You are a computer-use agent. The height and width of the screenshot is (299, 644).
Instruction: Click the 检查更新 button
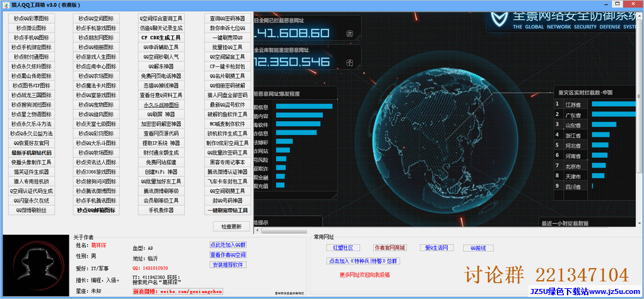click(x=232, y=226)
